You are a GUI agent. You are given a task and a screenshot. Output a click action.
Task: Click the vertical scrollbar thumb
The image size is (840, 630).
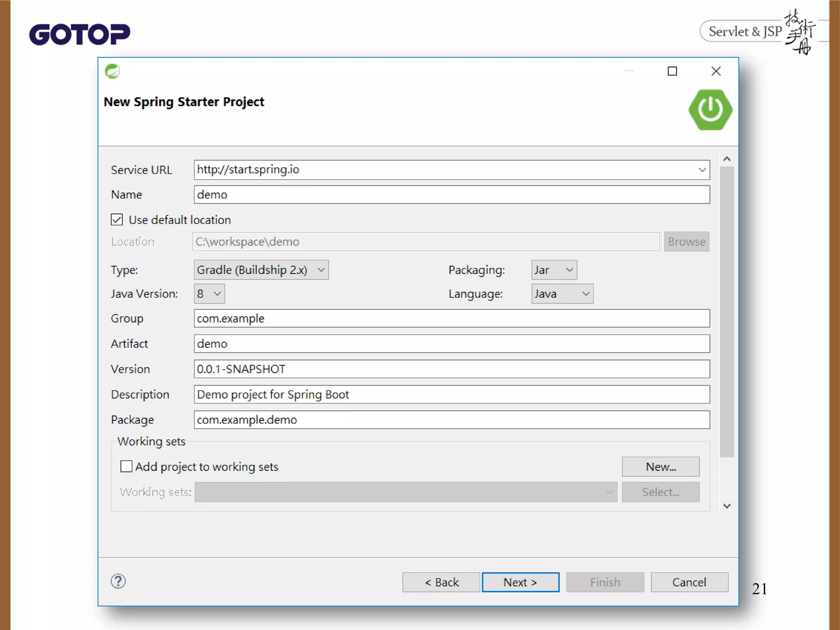[727, 312]
